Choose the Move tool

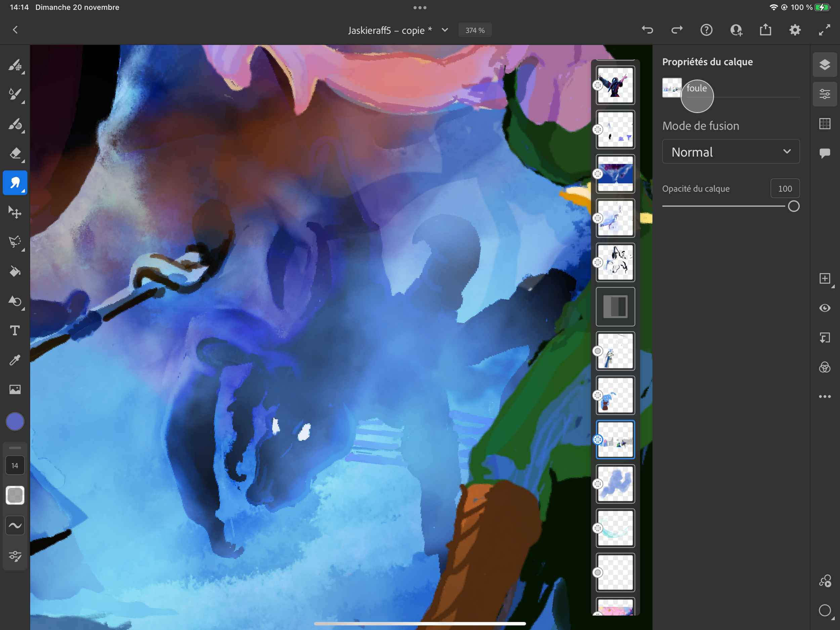click(15, 212)
